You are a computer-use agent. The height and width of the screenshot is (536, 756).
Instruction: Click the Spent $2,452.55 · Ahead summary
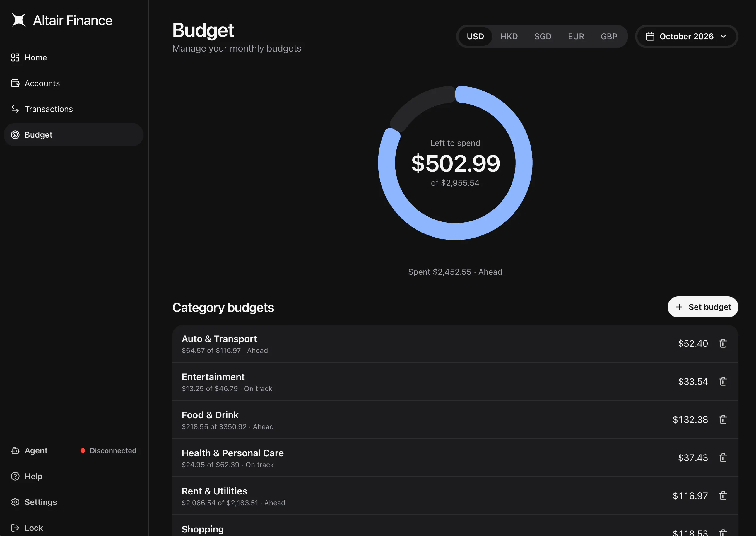click(x=455, y=272)
